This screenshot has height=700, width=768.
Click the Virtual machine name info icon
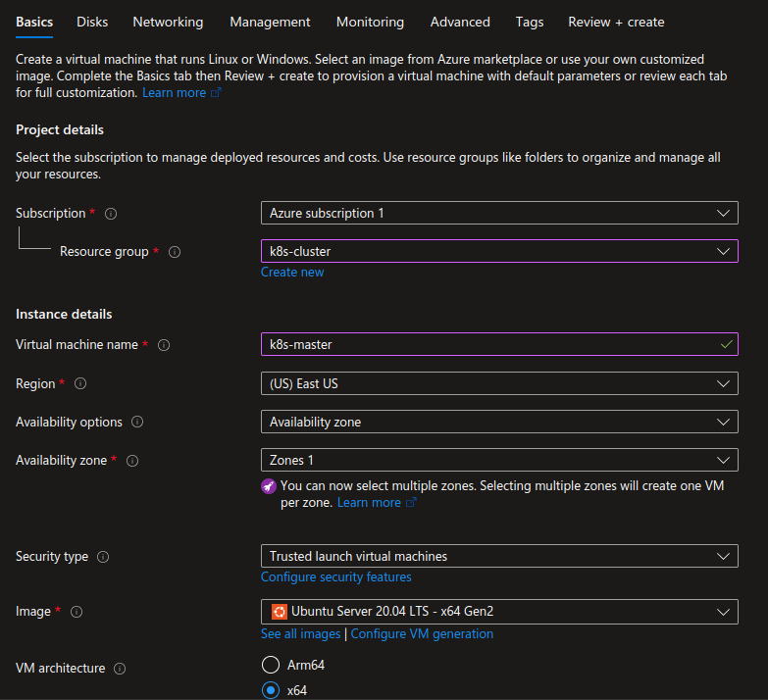[x=164, y=345]
